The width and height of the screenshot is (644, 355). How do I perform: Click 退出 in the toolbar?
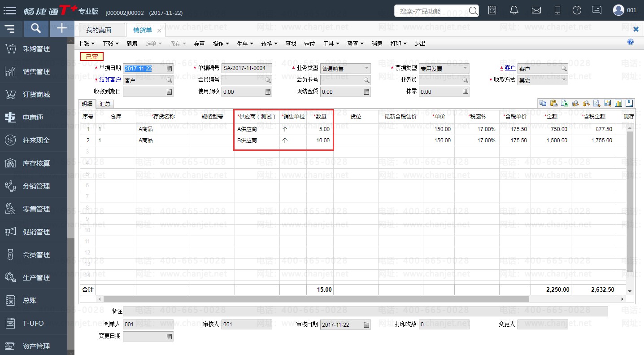(x=420, y=44)
